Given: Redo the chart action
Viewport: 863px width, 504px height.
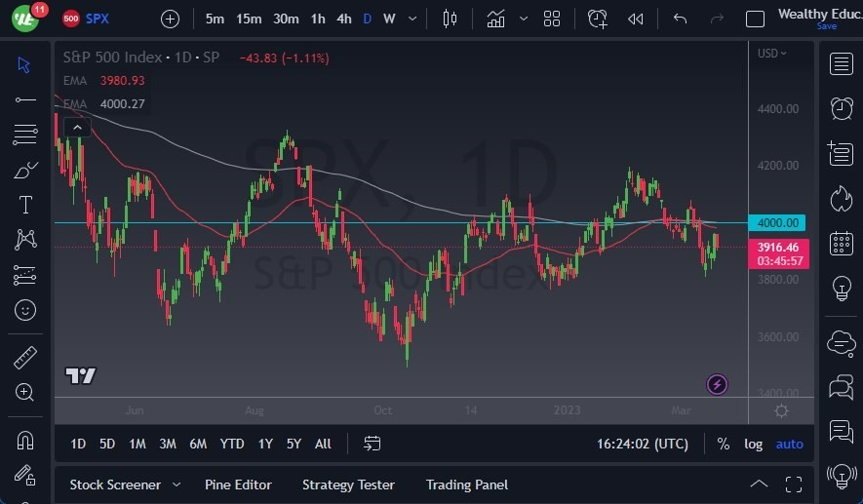Looking at the screenshot, I should click(x=717, y=19).
